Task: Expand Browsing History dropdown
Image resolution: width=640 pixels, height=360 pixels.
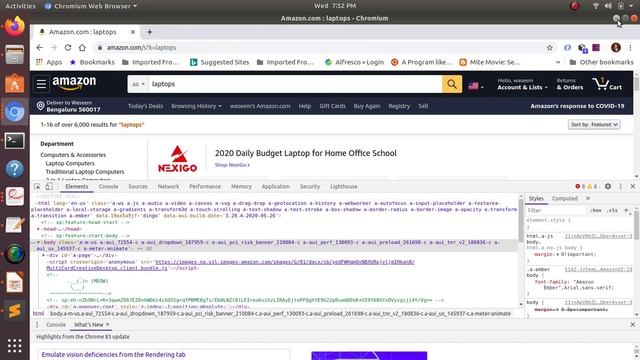Action: 196,106
